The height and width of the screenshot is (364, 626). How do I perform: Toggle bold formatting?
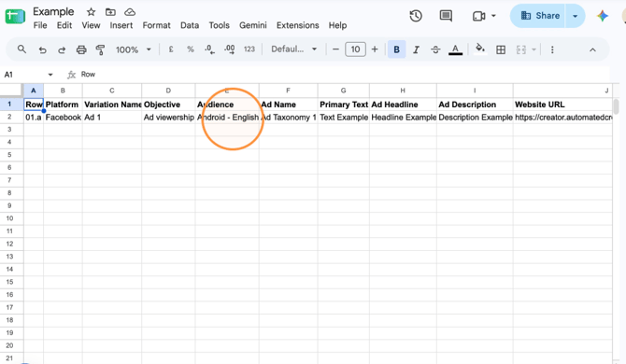pos(396,49)
